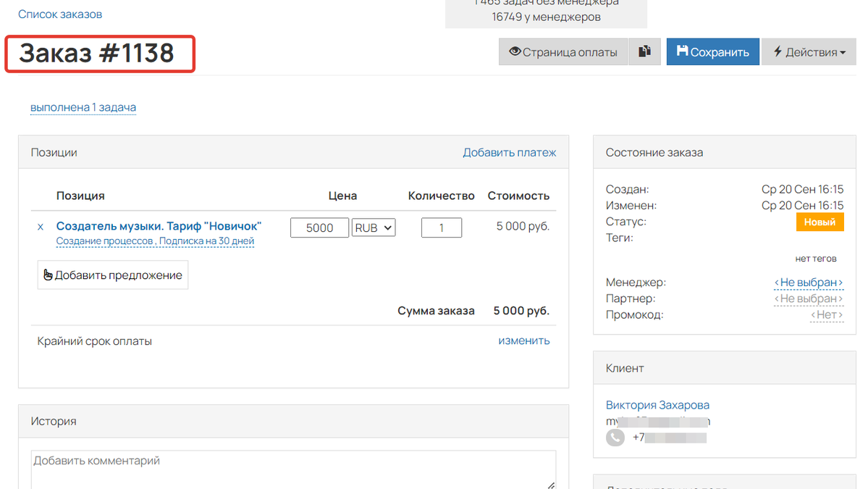868x489 pixels.
Task: Open client Виктория Захарова profile
Action: tap(657, 405)
